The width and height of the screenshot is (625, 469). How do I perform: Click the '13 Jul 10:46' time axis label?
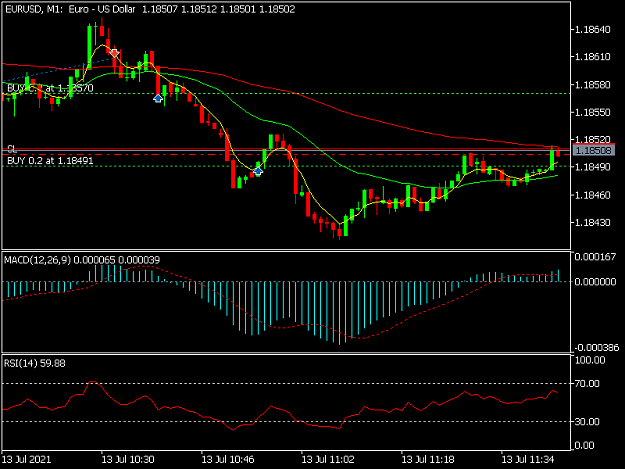228,459
